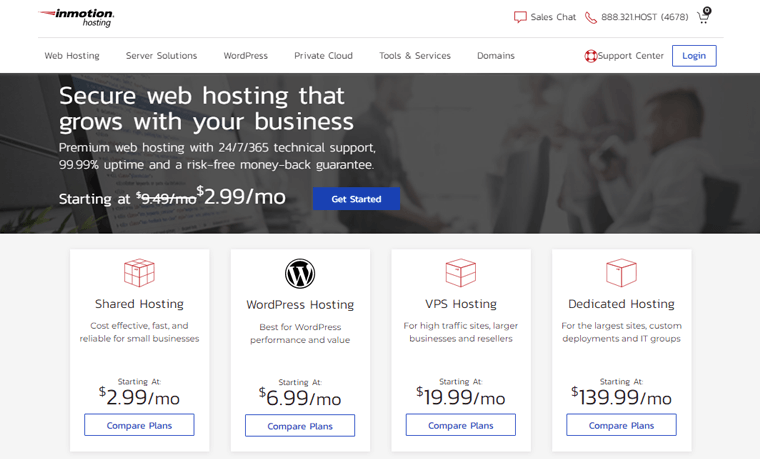Open the WordPress navigation menu
The image size is (760, 459).
coord(245,56)
